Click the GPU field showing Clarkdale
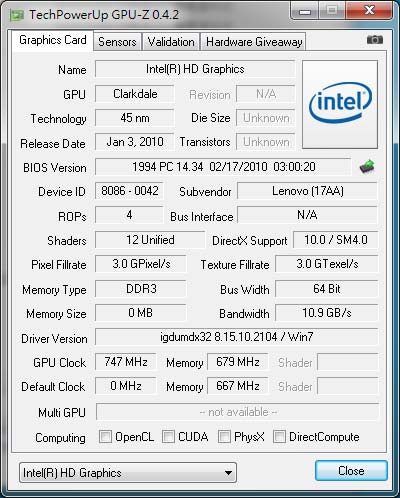The height and width of the screenshot is (498, 400). 135,94
